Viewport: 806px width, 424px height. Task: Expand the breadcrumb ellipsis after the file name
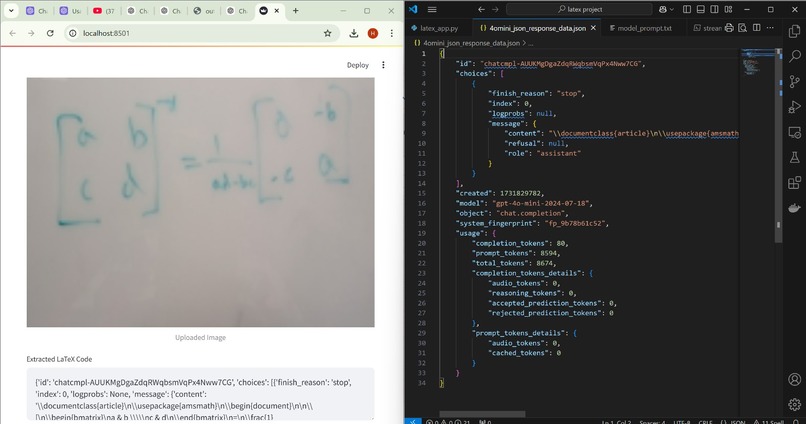(x=530, y=43)
